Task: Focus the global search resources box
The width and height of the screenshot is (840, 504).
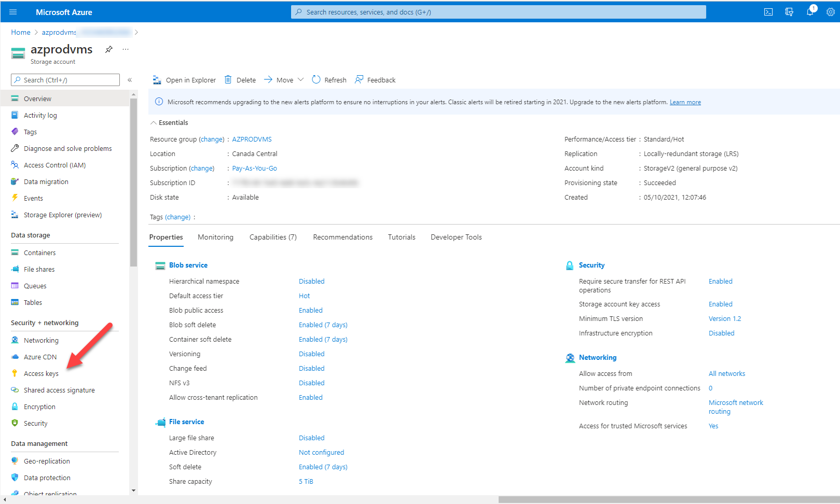Action: tap(499, 12)
